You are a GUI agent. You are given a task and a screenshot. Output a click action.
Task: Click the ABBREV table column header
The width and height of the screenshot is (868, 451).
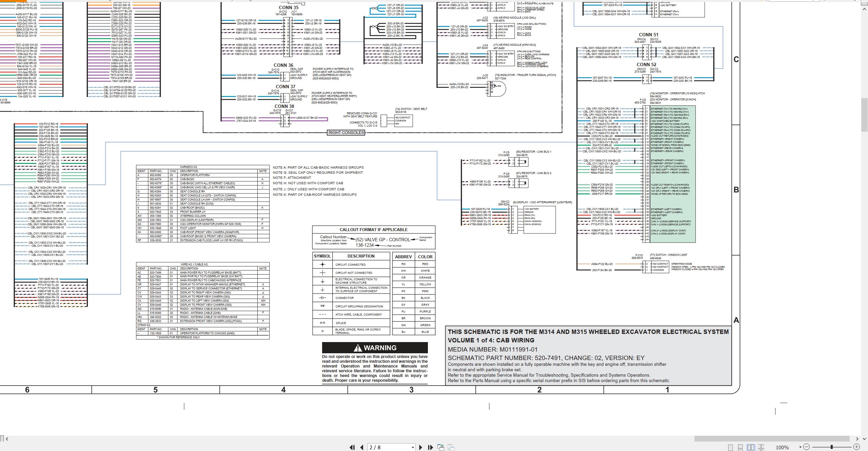pyautogui.click(x=403, y=257)
